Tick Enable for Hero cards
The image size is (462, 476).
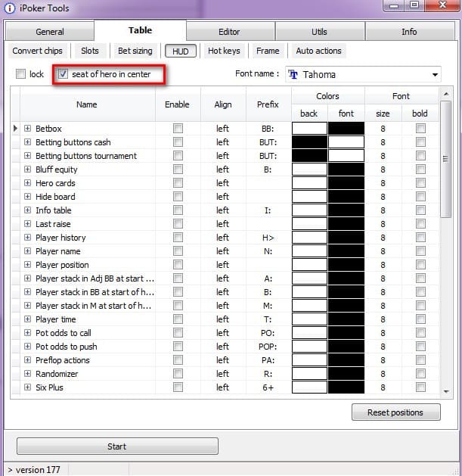point(178,182)
